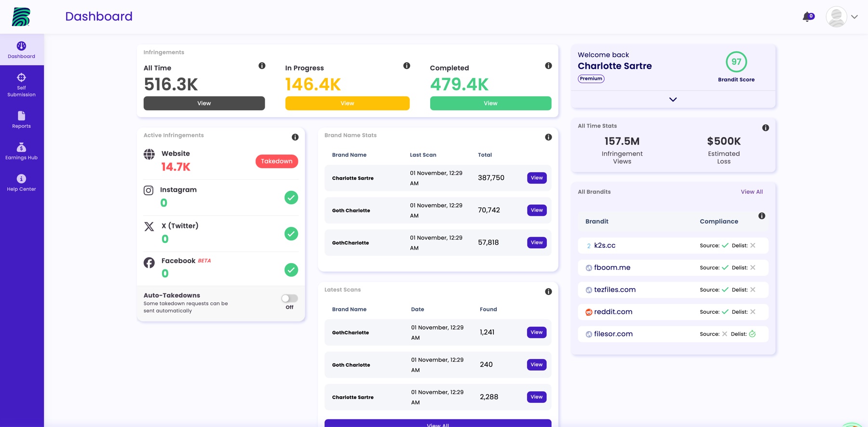View GothCharlotte latest scan with 1,241 found

tap(537, 332)
